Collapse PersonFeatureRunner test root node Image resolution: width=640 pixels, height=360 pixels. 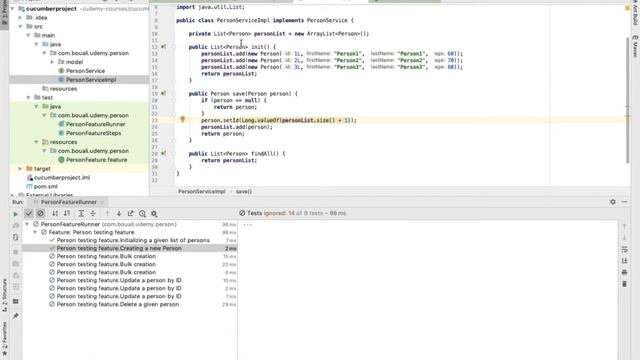(27, 224)
